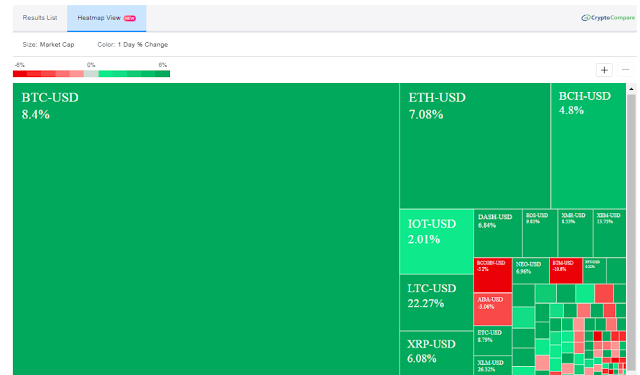Click the red tile showing -10.8%
Image resolution: width=640 pixels, height=375 pixels.
(566, 271)
